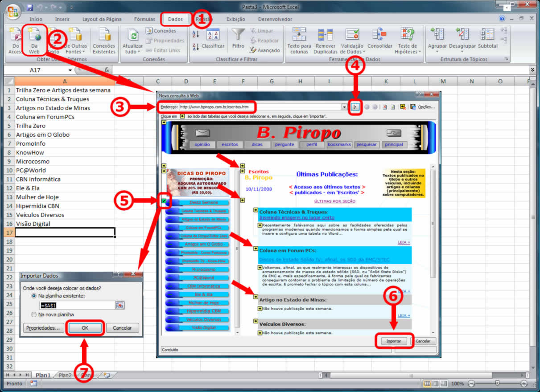The width and height of the screenshot is (540, 392).
Task: Select the 'Na planilha existente' radio button
Action: pos(34,296)
